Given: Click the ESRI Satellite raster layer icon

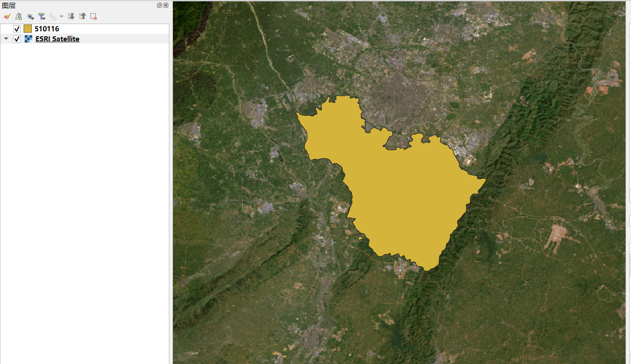Looking at the screenshot, I should coord(28,39).
